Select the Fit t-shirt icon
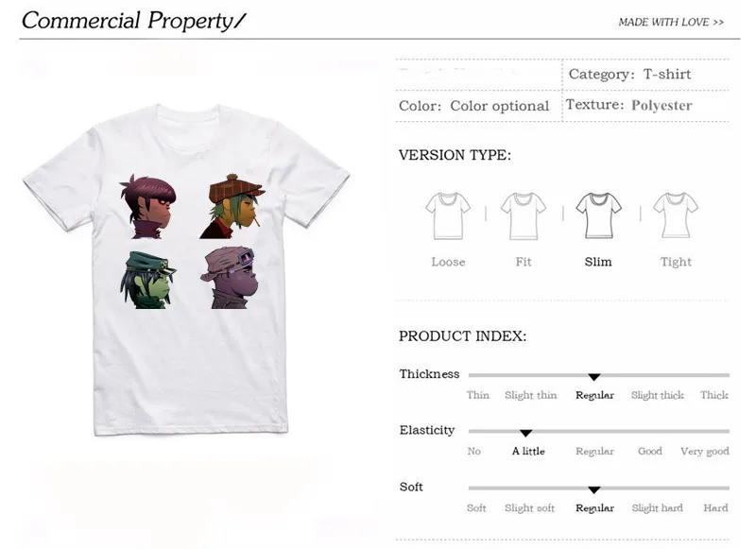Image resolution: width=756 pixels, height=549 pixels. tap(524, 215)
